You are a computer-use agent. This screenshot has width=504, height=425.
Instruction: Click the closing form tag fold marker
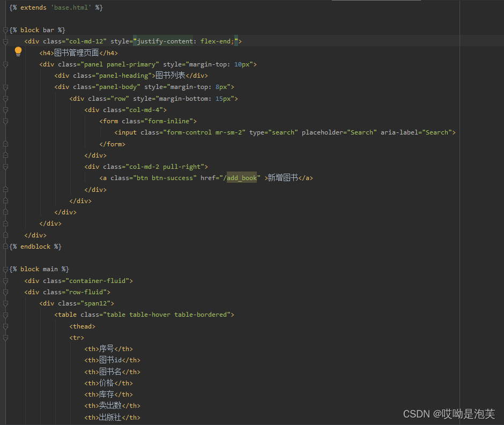[5, 144]
